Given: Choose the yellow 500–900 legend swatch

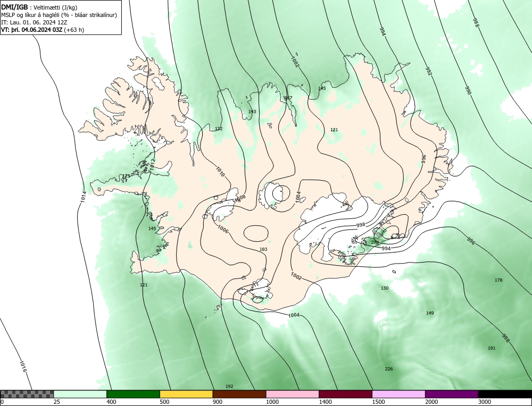Looking at the screenshot, I should tap(186, 394).
